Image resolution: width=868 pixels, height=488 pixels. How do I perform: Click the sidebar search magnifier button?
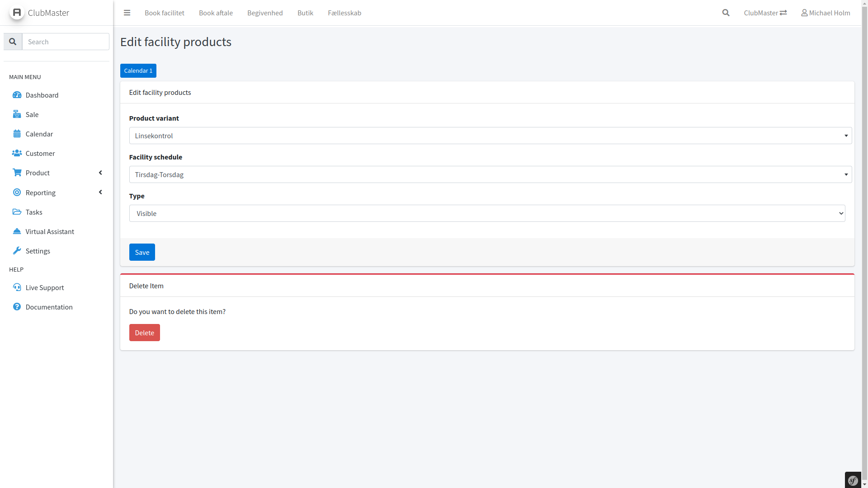tap(13, 42)
